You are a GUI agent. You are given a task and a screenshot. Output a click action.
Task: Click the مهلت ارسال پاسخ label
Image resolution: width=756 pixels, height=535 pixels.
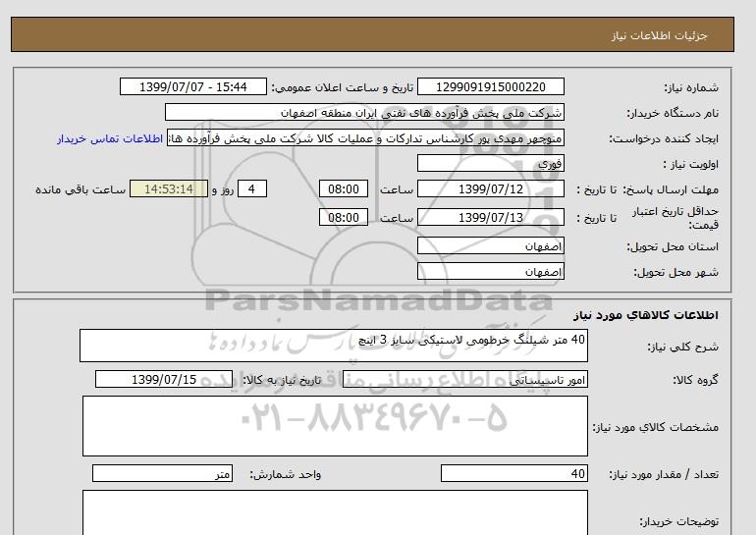[670, 189]
